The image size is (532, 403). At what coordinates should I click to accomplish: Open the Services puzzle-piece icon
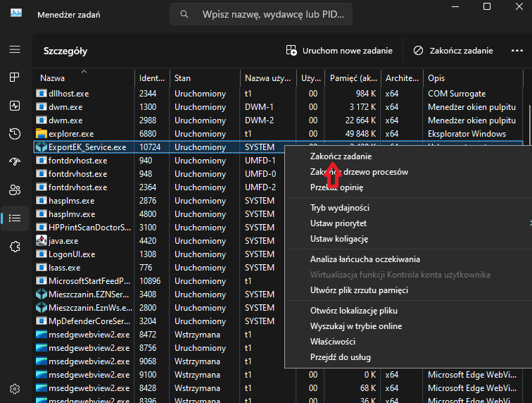(14, 246)
